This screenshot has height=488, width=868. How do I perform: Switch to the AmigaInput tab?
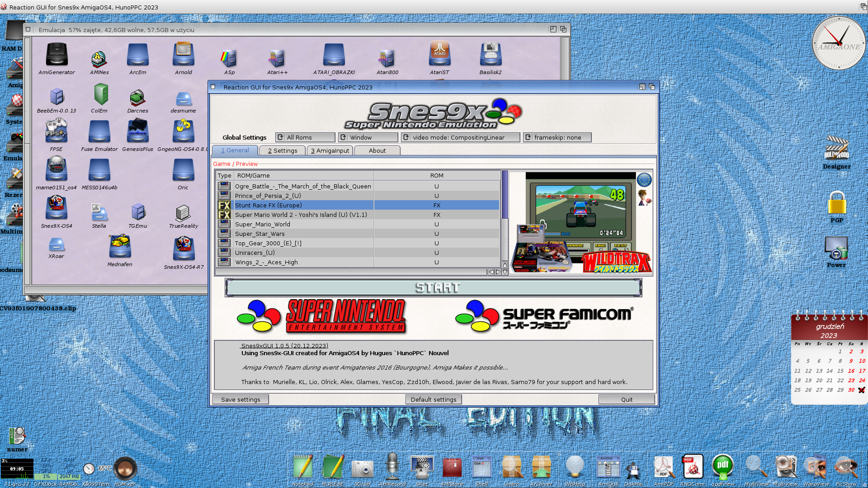pyautogui.click(x=330, y=150)
